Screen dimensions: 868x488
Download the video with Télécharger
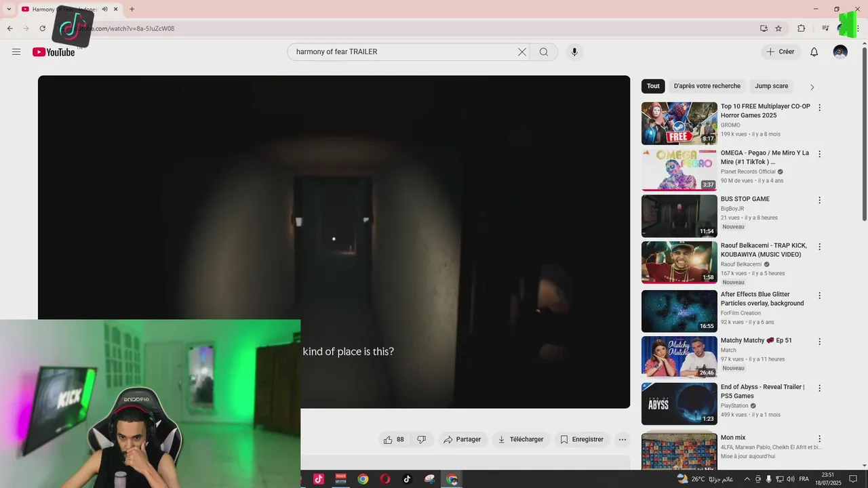pos(521,440)
